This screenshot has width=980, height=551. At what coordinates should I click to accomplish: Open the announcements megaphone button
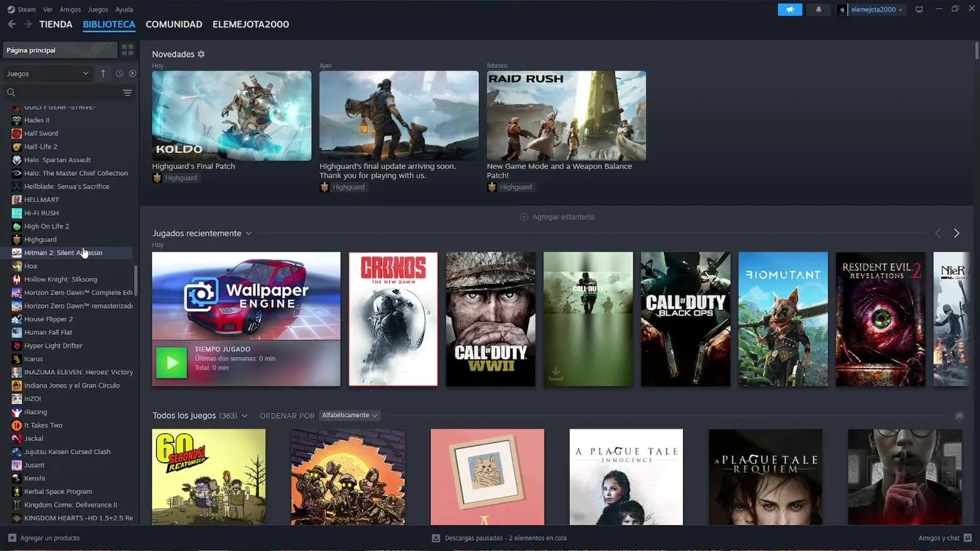click(x=790, y=9)
